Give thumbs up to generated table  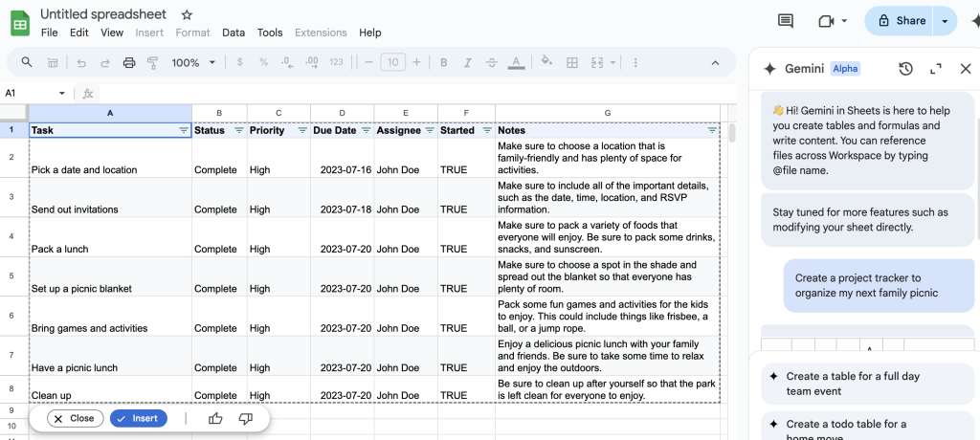215,419
